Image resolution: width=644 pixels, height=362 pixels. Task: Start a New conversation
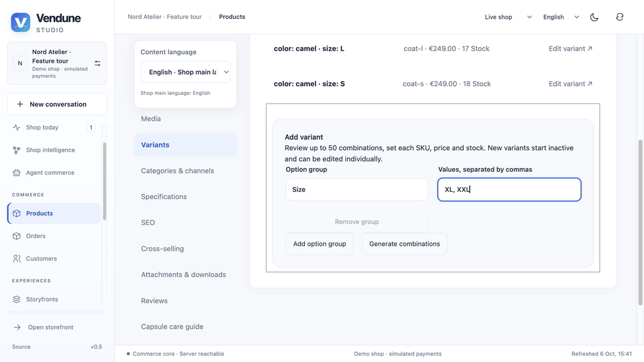click(x=57, y=104)
